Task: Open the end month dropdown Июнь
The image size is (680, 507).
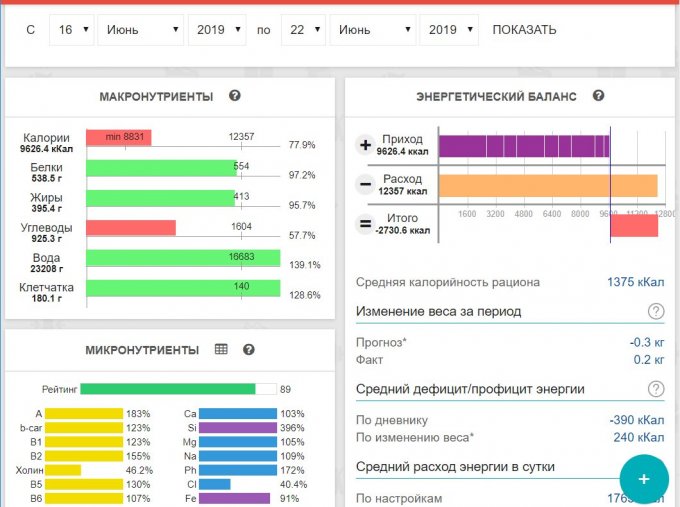Action: (373, 30)
